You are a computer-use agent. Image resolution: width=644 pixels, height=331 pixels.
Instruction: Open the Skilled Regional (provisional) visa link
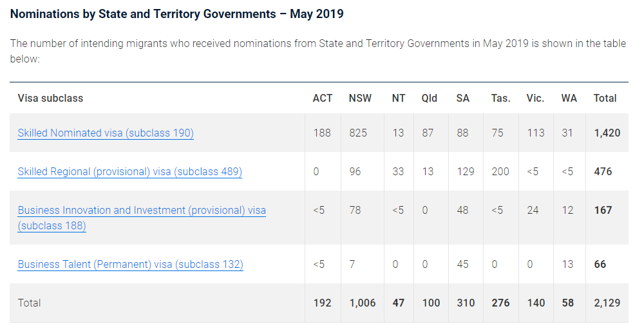coord(129,172)
